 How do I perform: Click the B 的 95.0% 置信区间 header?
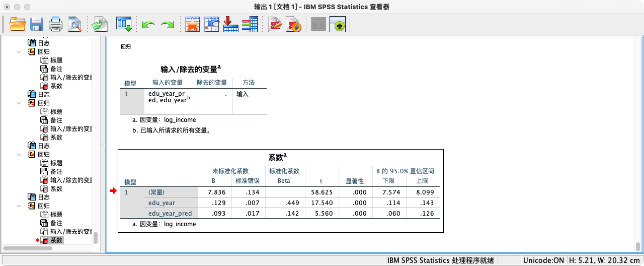tap(405, 171)
